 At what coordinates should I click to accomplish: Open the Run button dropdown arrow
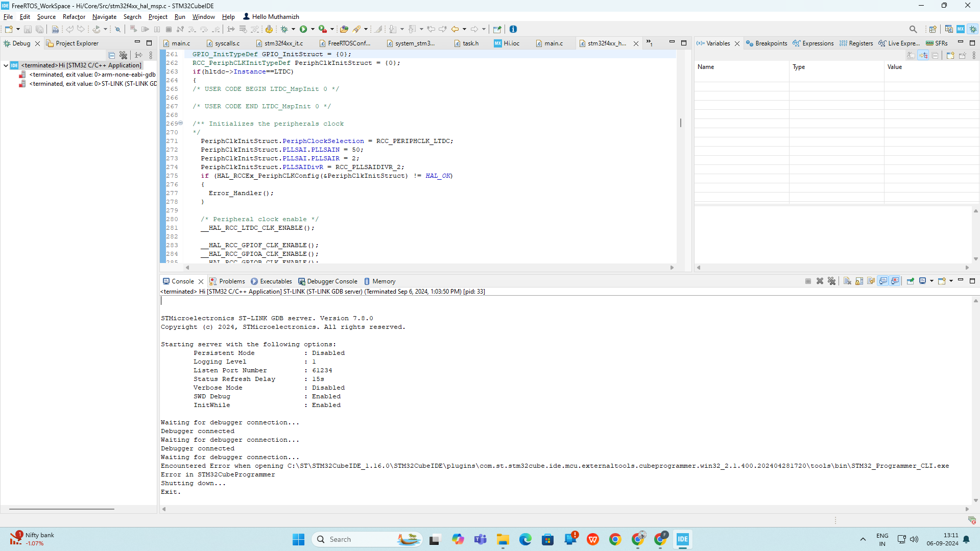313,29
